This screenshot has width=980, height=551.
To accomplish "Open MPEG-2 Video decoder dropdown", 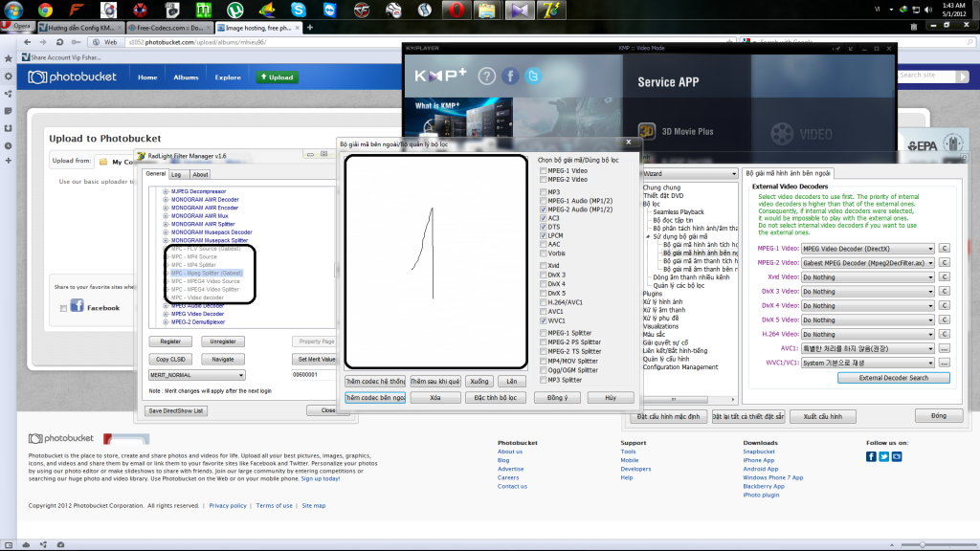I will 867,263.
